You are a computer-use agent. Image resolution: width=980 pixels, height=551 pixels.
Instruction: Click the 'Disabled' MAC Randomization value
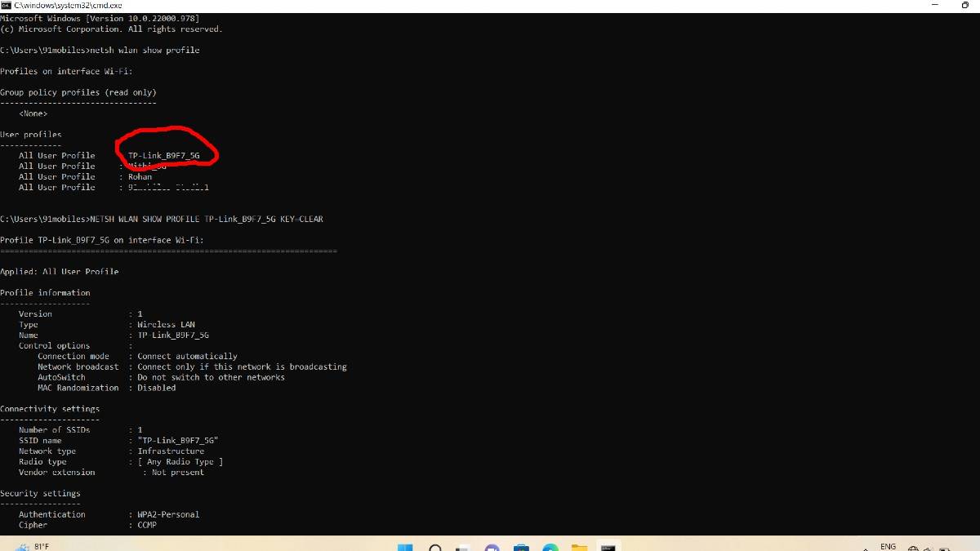(x=156, y=389)
